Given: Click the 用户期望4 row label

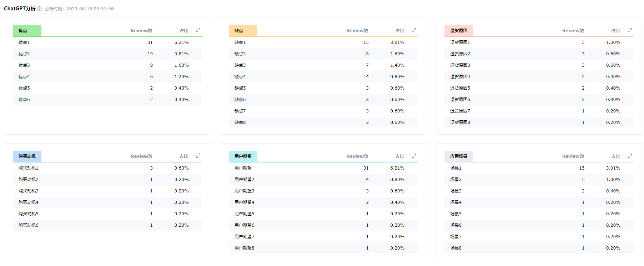Looking at the screenshot, I should pos(244,202).
